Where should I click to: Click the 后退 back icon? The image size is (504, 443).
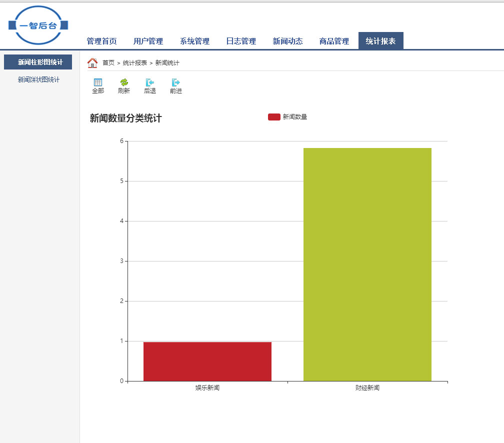[x=149, y=82]
